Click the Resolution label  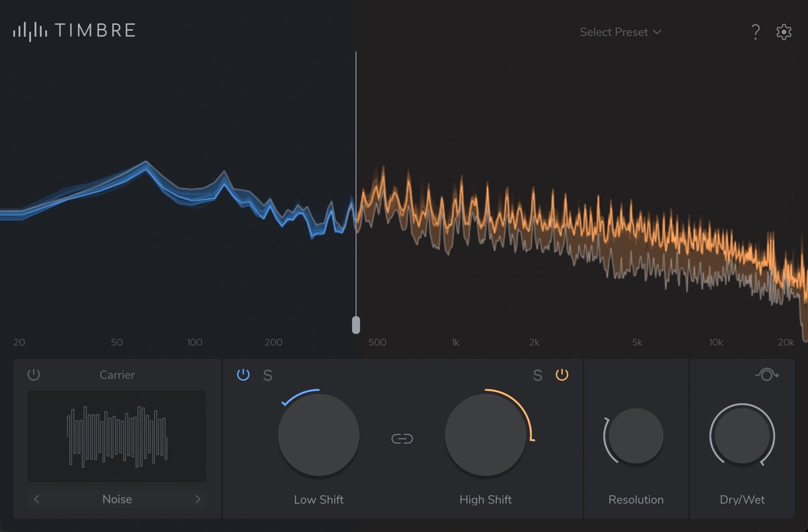[x=636, y=500]
